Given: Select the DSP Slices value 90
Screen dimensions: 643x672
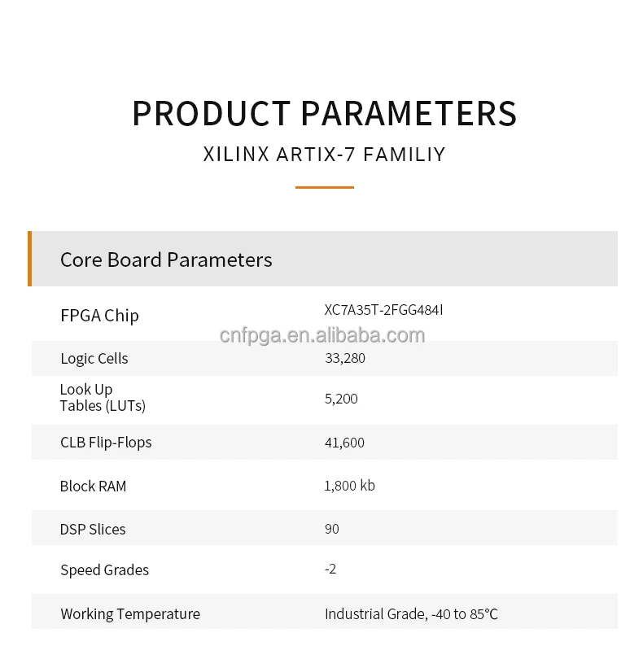Looking at the screenshot, I should point(331,529).
